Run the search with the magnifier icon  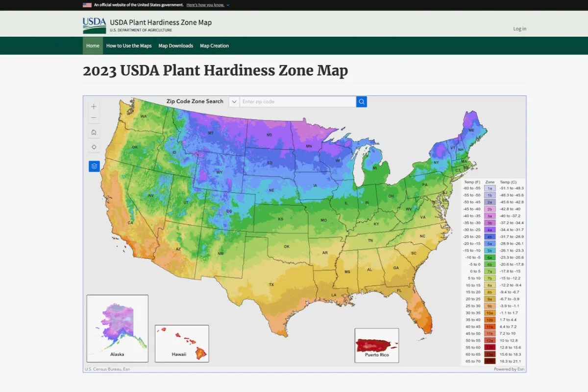point(361,101)
